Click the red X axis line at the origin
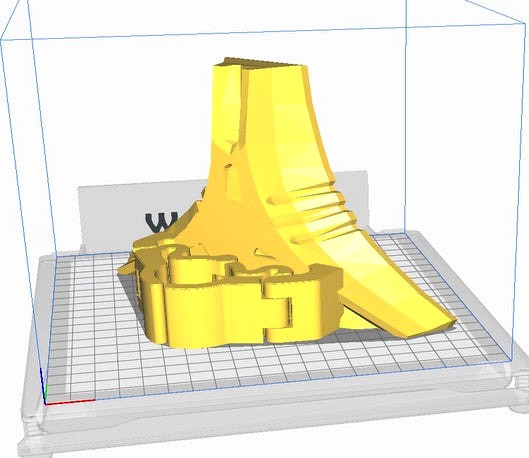The height and width of the screenshot is (458, 529). click(x=70, y=402)
